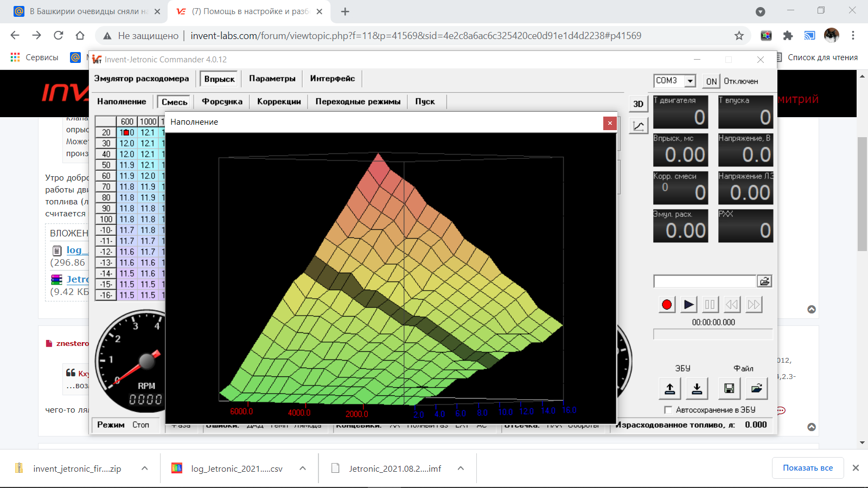This screenshot has width=868, height=488.
Task: Enable the Автосохранение в ЭБУ checkbox
Action: point(668,410)
